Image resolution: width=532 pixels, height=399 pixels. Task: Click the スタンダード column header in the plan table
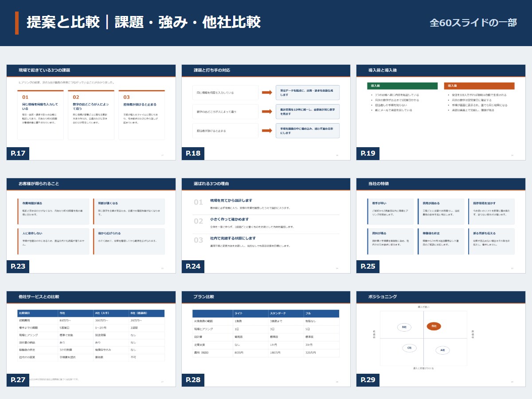tap(286, 313)
